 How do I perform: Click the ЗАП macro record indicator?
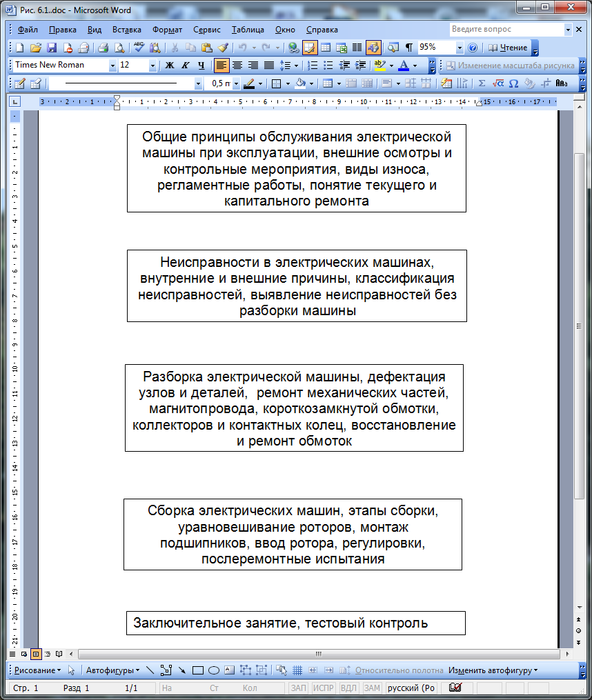tap(299, 688)
